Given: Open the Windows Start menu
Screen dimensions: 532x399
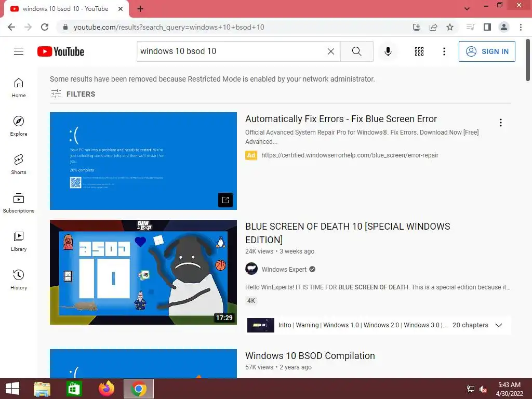Looking at the screenshot, I should tap(12, 389).
